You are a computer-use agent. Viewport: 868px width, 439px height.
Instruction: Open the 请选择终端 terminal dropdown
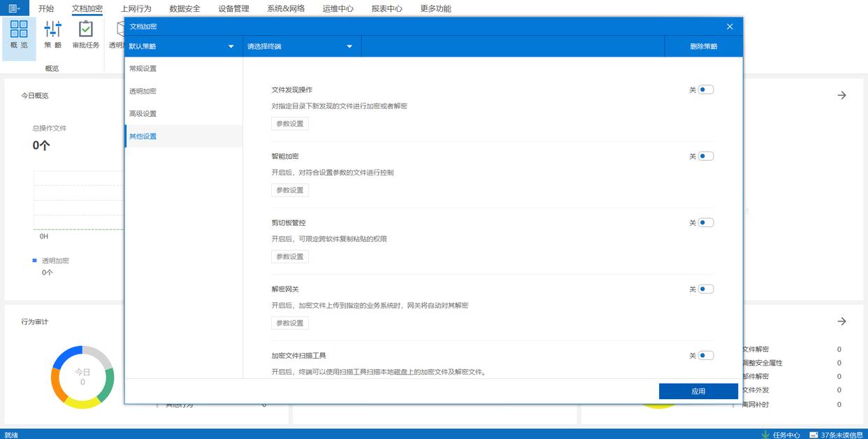[301, 46]
